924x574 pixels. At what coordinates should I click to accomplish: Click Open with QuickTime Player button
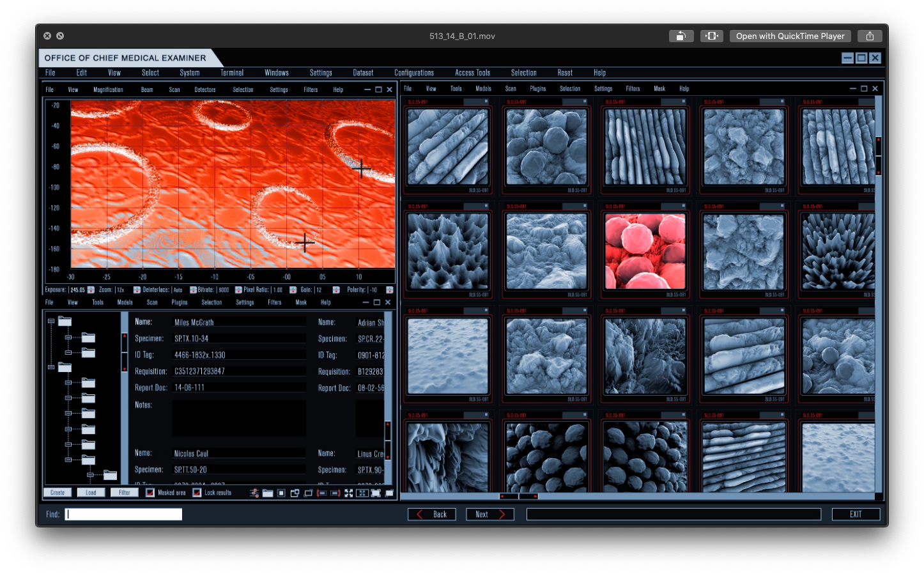coord(790,36)
